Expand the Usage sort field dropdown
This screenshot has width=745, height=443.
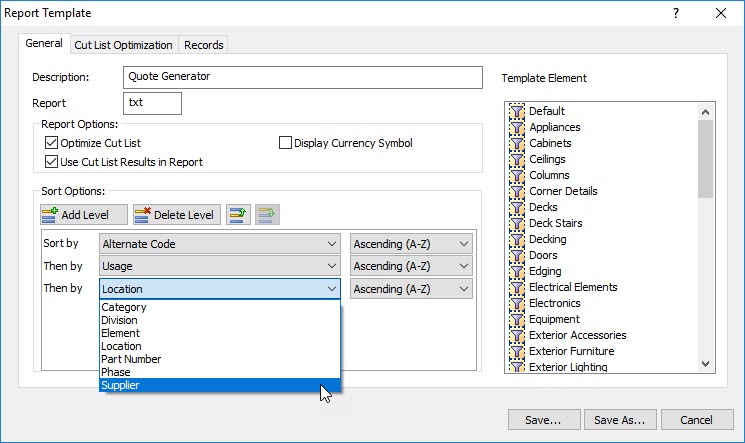219,266
